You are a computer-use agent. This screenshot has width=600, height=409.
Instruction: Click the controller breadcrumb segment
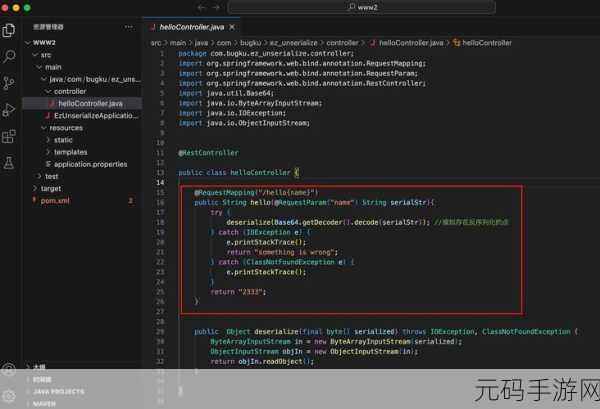click(x=342, y=43)
